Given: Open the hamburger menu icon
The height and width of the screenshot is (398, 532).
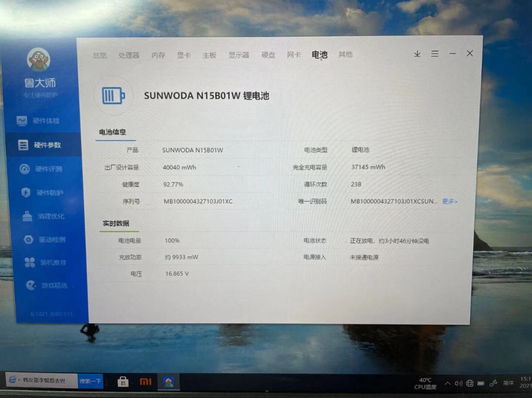Looking at the screenshot, I should pyautogui.click(x=434, y=54).
